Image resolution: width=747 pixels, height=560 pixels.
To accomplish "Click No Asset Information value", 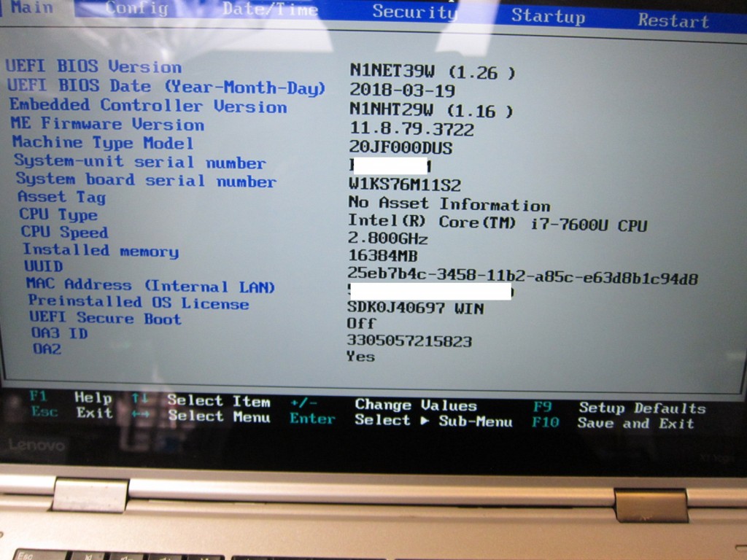I will click(x=449, y=204).
